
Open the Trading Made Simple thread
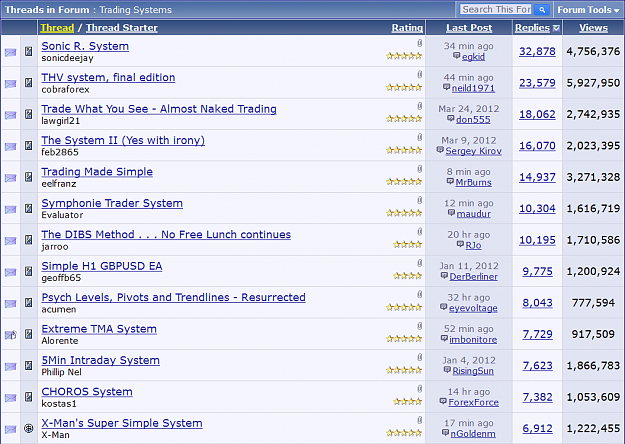(97, 172)
